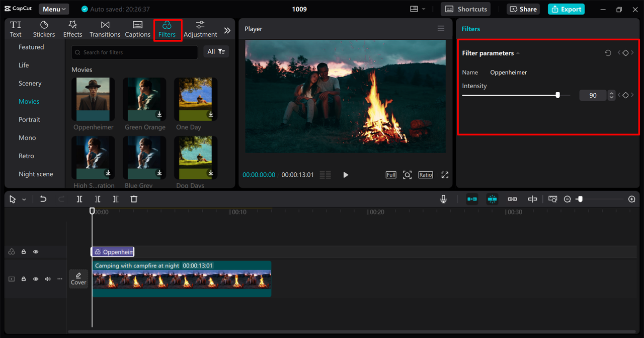Enter fullscreen player mode
644x338 pixels.
pos(445,175)
